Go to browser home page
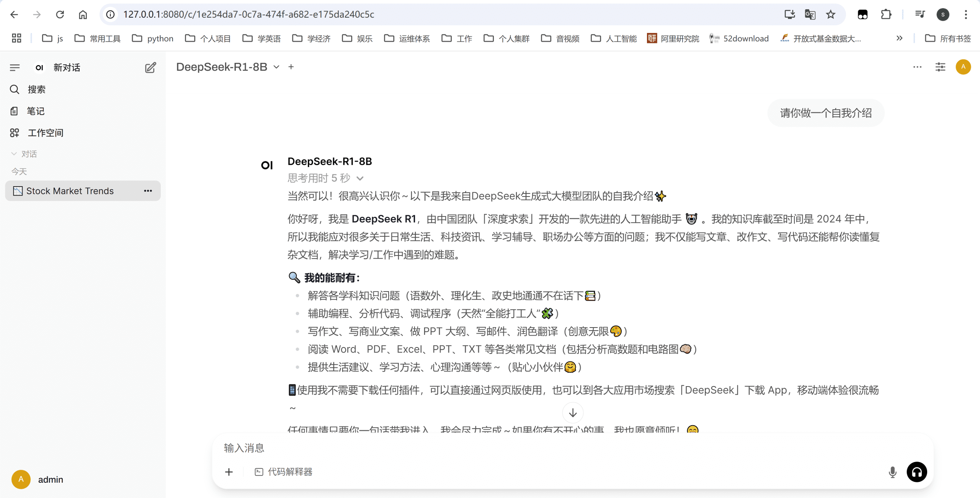Screen dimensions: 980x498 (x=83, y=15)
